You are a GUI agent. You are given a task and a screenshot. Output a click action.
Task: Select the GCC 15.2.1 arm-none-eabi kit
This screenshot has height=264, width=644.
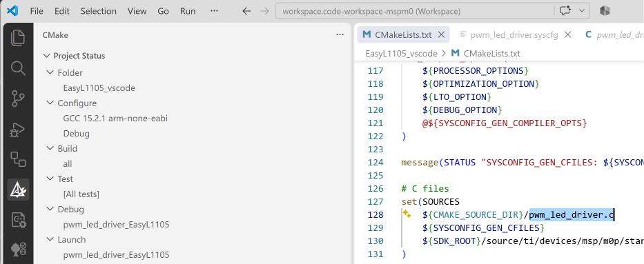115,118
